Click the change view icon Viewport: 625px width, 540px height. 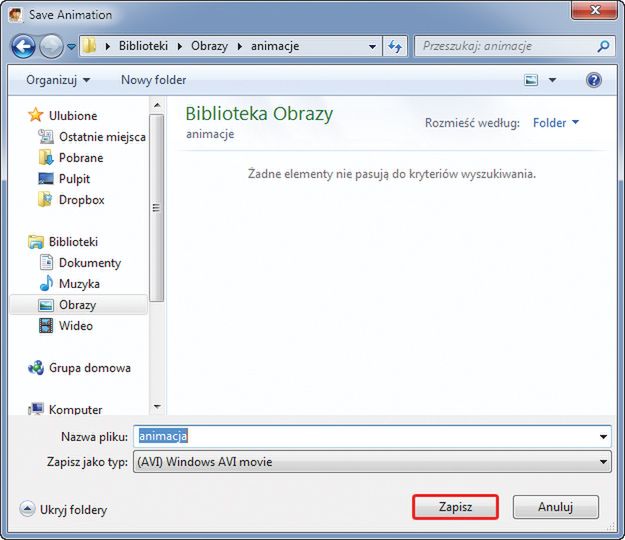tap(531, 80)
